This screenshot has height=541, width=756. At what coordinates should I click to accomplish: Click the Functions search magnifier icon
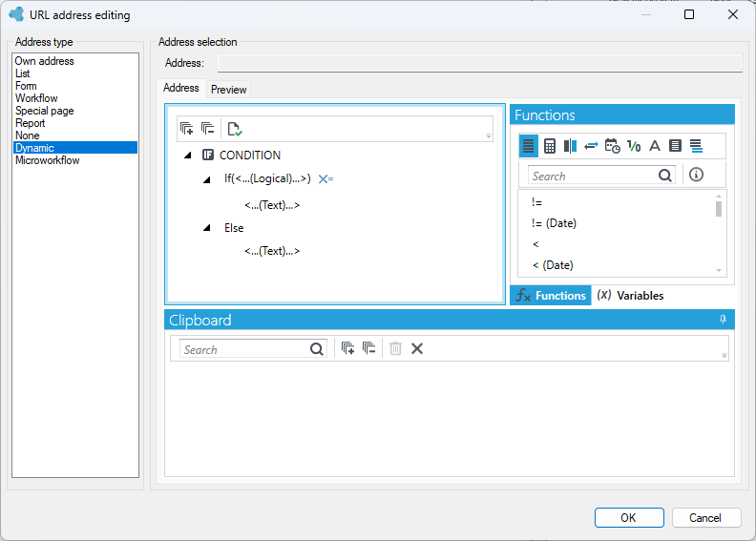665,176
